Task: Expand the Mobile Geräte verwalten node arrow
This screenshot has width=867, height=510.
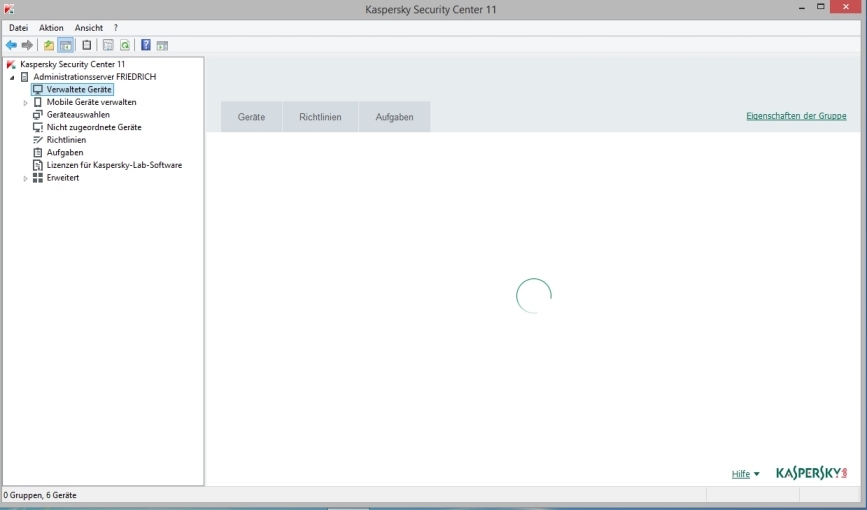Action: point(25,103)
